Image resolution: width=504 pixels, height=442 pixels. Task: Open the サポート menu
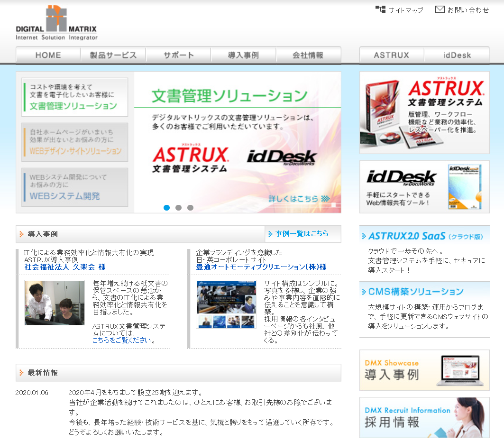click(x=179, y=55)
